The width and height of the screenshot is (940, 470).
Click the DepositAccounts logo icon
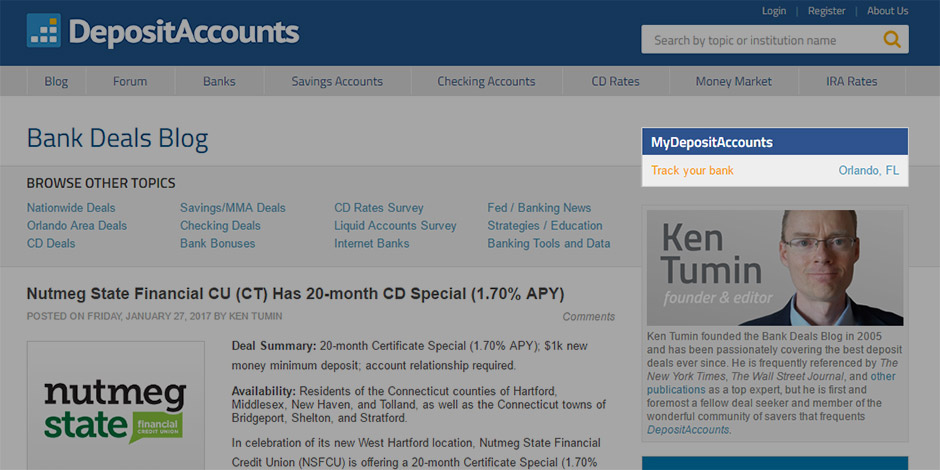point(44,31)
